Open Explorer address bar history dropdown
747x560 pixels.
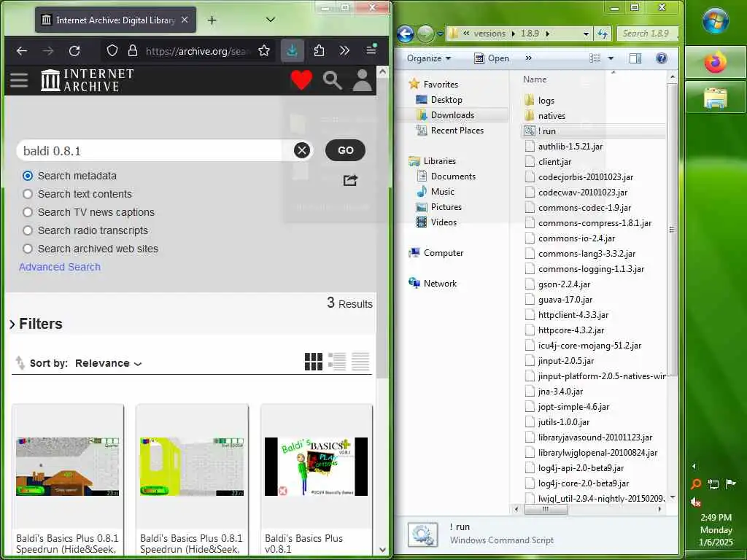[x=586, y=34]
